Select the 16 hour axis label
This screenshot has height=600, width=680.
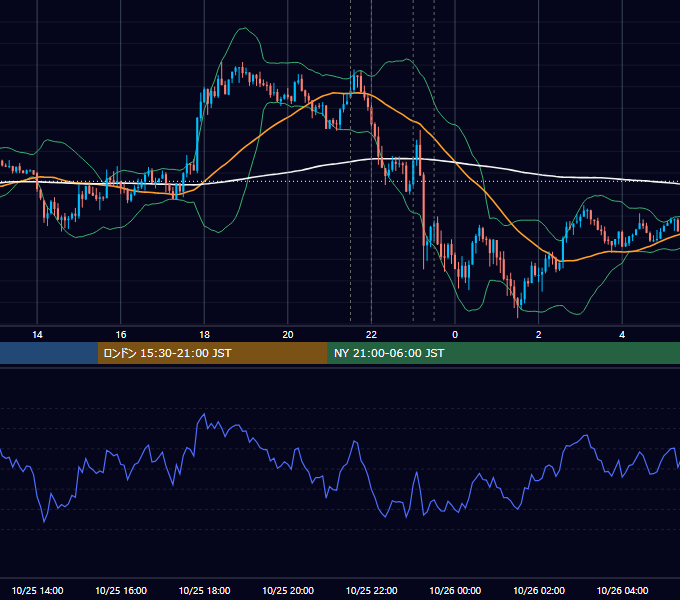121,335
